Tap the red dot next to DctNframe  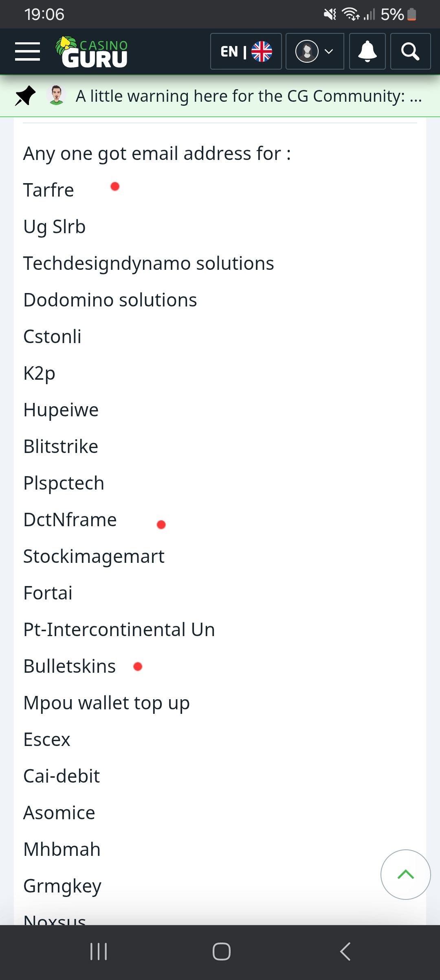tap(161, 525)
